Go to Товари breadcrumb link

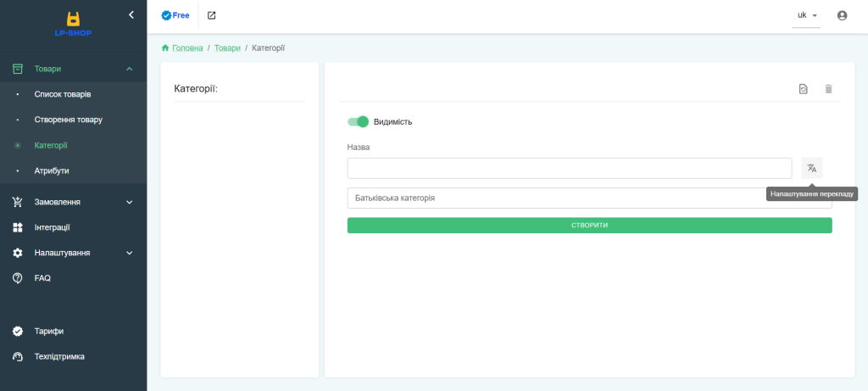227,48
